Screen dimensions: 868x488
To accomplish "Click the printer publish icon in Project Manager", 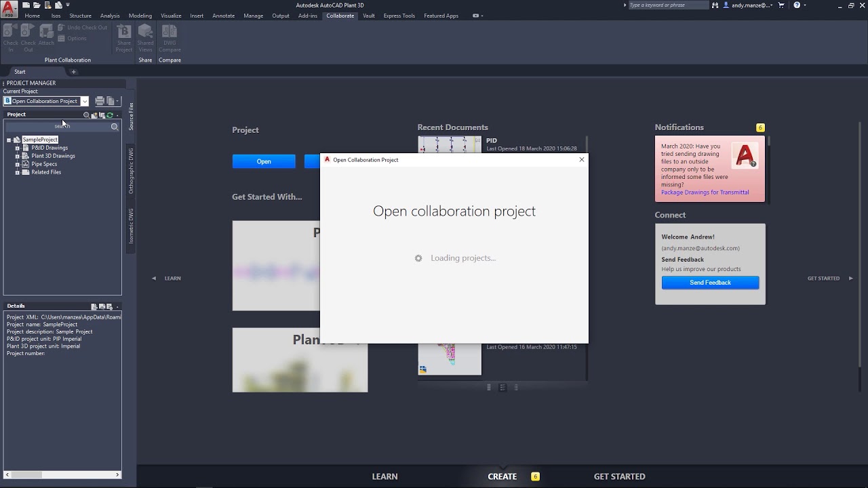I will pos(100,101).
